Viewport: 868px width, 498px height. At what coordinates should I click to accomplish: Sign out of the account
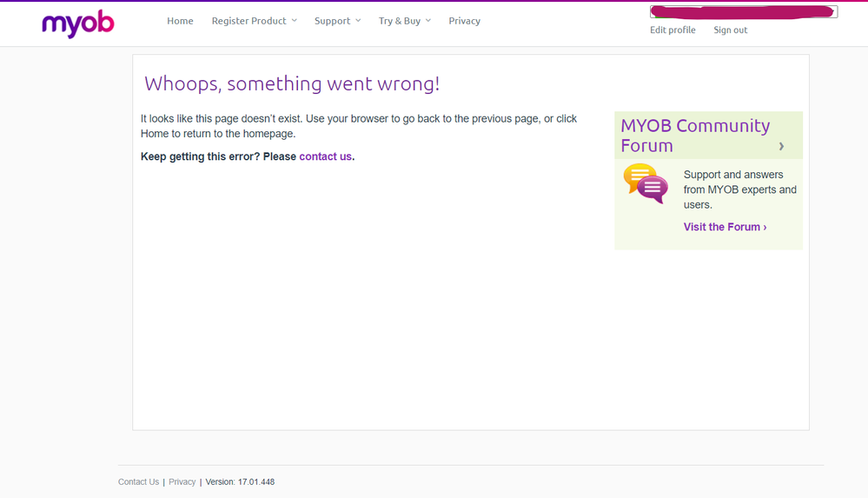730,30
